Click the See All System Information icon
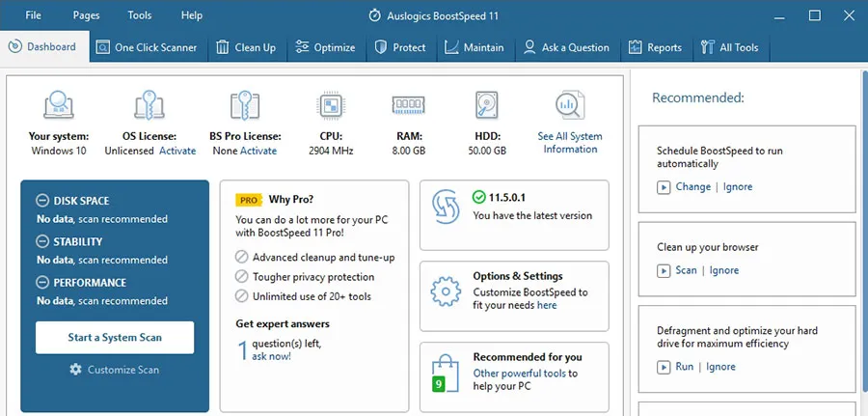Viewport: 868px width, 416px height. click(x=570, y=105)
